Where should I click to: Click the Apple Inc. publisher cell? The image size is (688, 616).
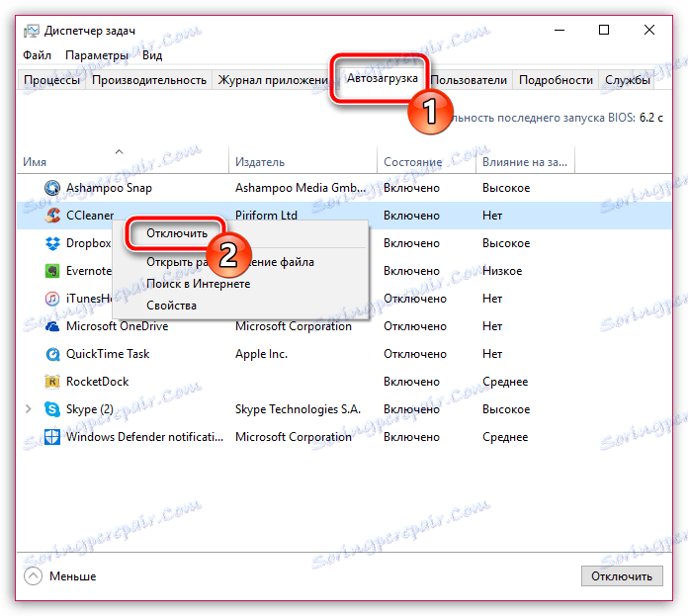(261, 354)
